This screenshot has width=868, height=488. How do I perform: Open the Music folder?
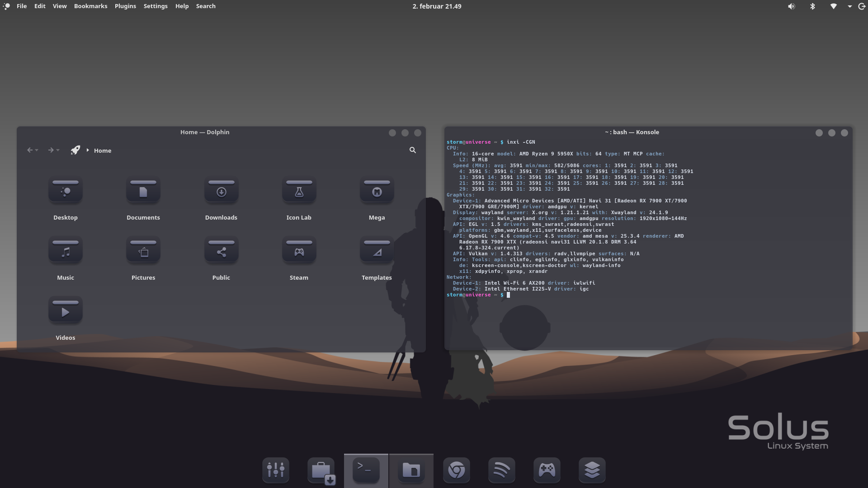(x=66, y=251)
